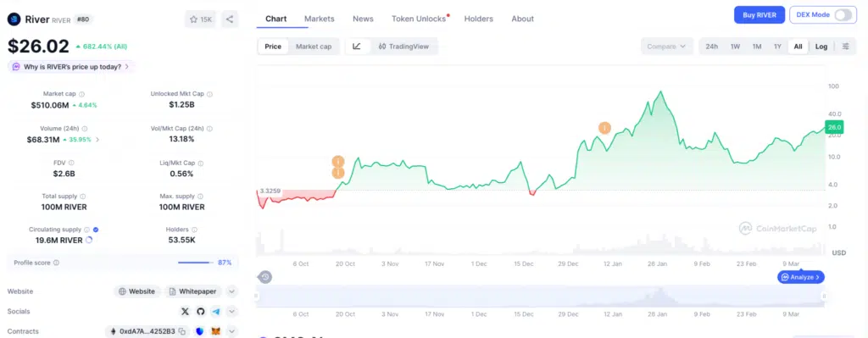Click the Market cap info icon
868x338 pixels.
[x=82, y=94]
